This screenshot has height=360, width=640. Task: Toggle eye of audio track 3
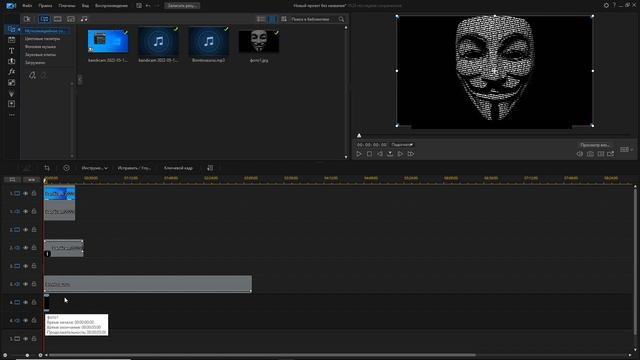(26, 284)
